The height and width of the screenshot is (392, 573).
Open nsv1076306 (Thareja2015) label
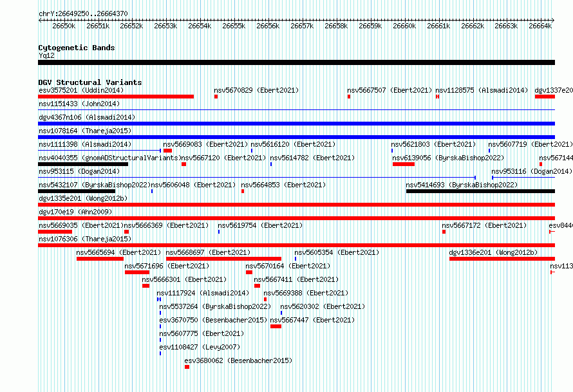85,239
